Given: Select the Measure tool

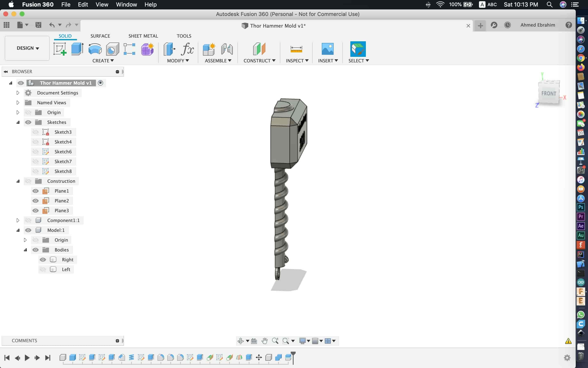Looking at the screenshot, I should tap(296, 49).
